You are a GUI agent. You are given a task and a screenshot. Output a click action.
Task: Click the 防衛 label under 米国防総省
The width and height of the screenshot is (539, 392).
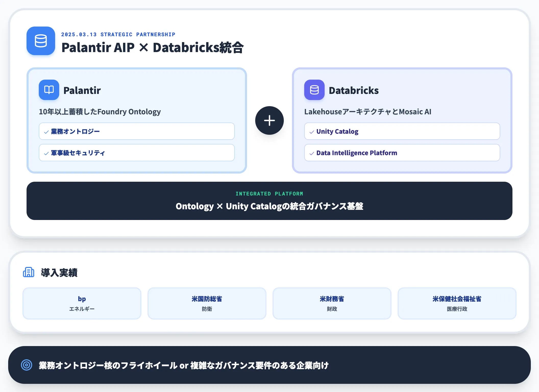tap(207, 309)
